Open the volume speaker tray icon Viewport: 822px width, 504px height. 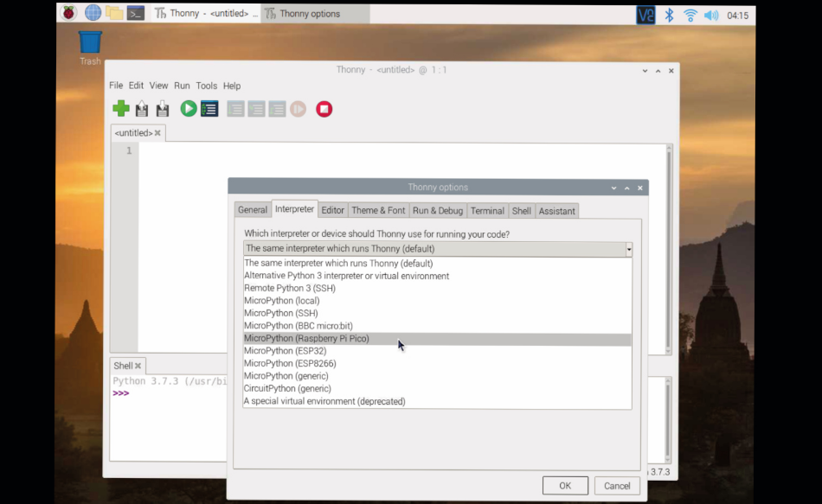coord(711,16)
